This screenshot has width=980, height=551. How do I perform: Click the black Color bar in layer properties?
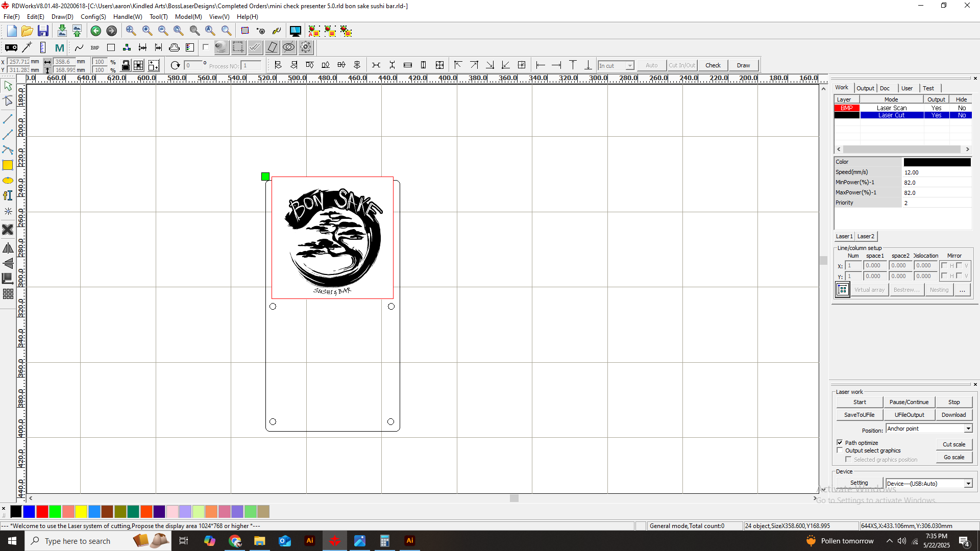937,162
